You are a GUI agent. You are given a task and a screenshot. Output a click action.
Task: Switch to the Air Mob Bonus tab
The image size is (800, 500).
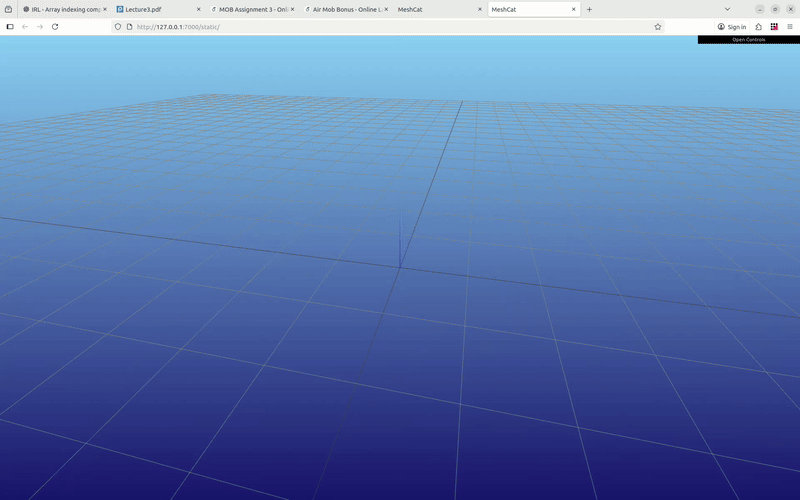(x=346, y=9)
